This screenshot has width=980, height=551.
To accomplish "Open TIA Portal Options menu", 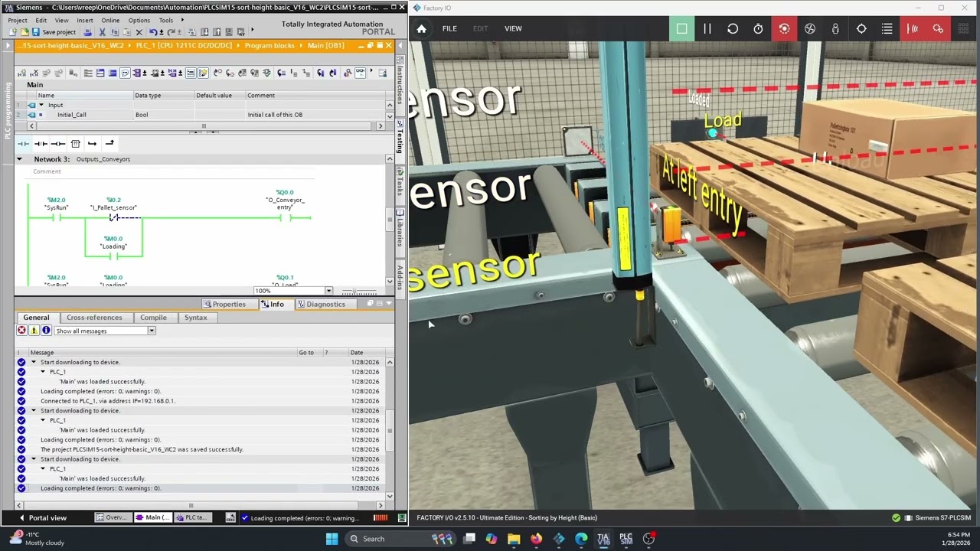I will point(139,21).
